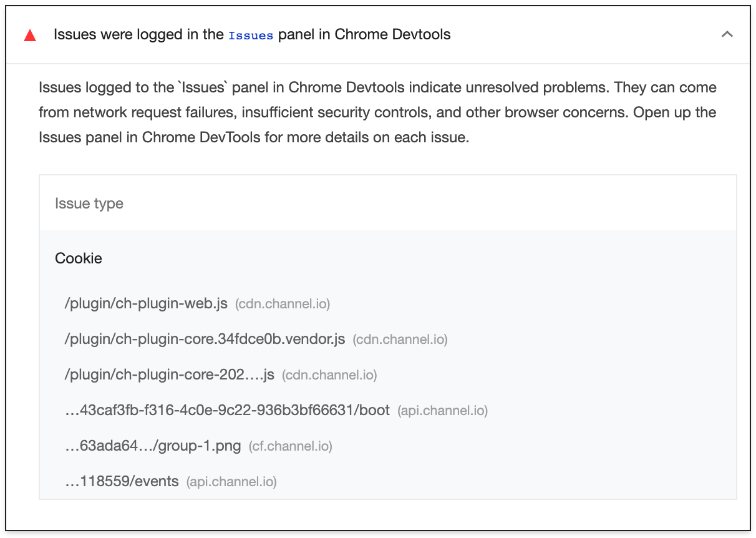Click the 'Issues were logged in the' heading text
Viewport: 756px width, 538px height.
[138, 35]
